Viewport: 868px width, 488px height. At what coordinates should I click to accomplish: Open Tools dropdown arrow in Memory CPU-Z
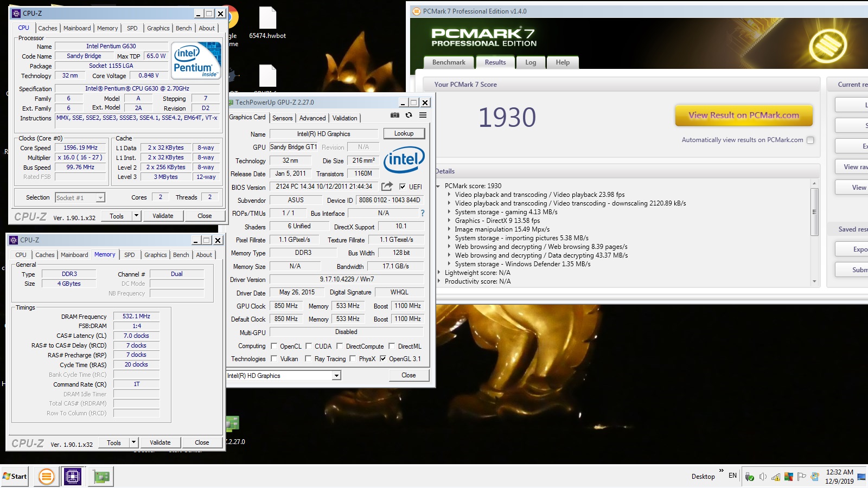pyautogui.click(x=133, y=442)
